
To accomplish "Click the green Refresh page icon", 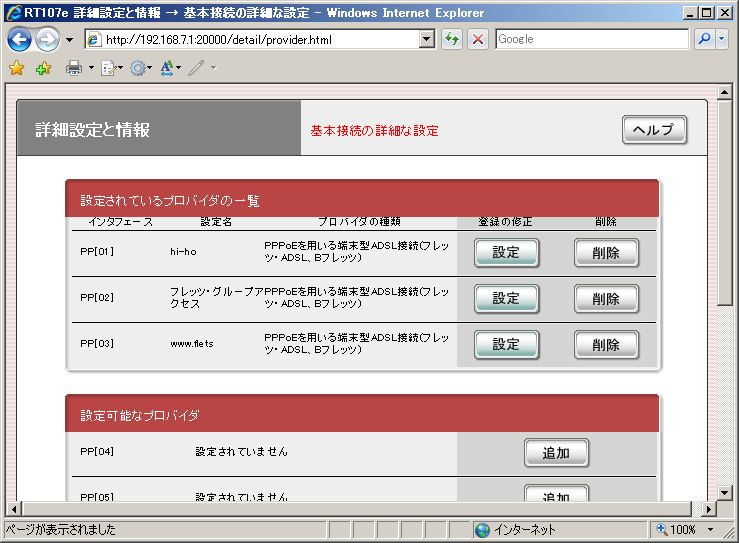I will [x=452, y=39].
